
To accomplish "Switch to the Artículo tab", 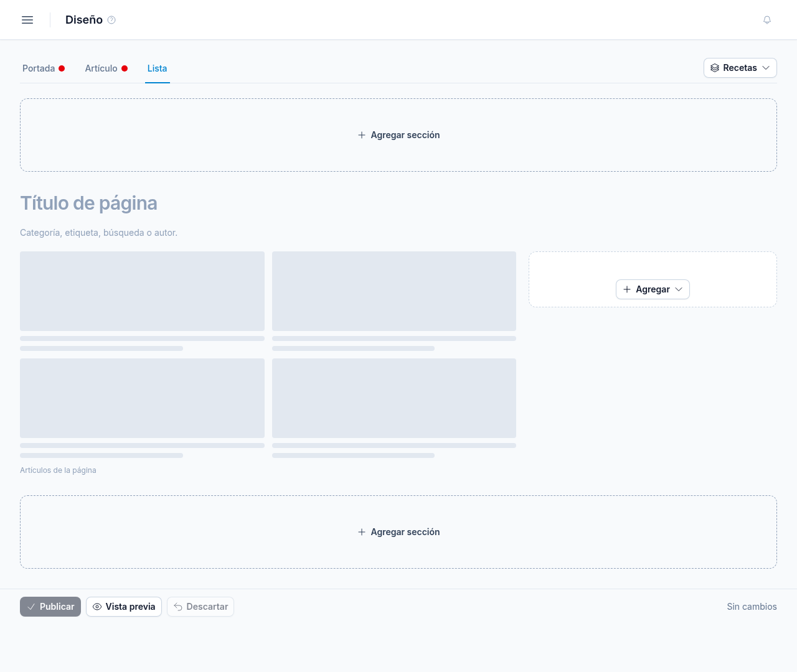I will click(106, 68).
